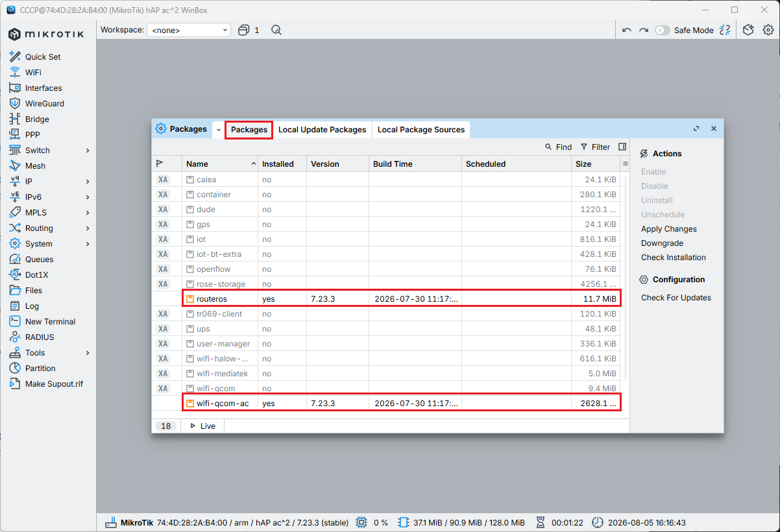Open Dot1X menu
The height and width of the screenshot is (532, 780).
pyautogui.click(x=36, y=275)
